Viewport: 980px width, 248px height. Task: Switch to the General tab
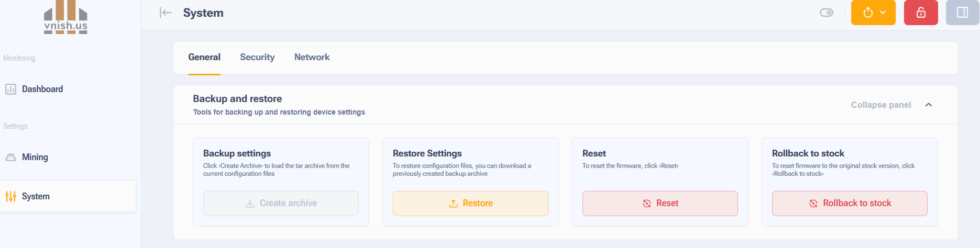(x=204, y=57)
